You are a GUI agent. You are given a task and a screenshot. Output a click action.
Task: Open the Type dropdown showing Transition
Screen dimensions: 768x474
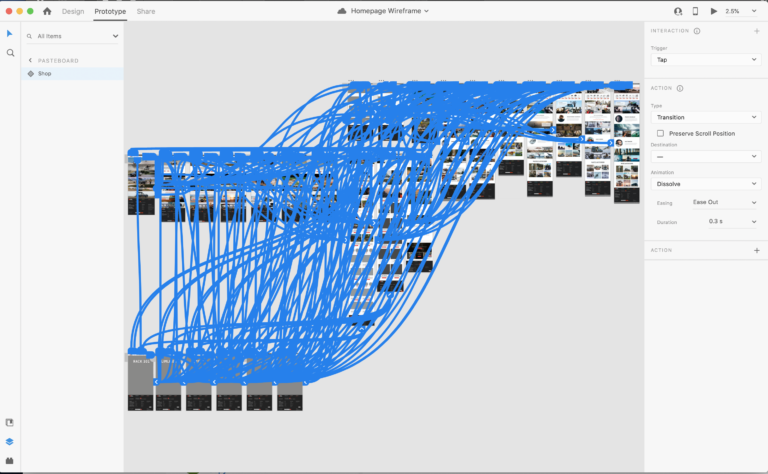pyautogui.click(x=706, y=117)
